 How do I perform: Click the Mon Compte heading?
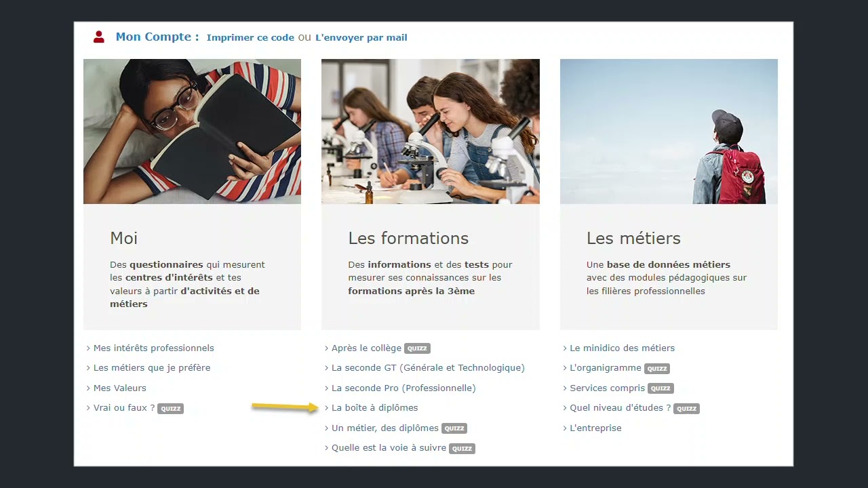[157, 37]
